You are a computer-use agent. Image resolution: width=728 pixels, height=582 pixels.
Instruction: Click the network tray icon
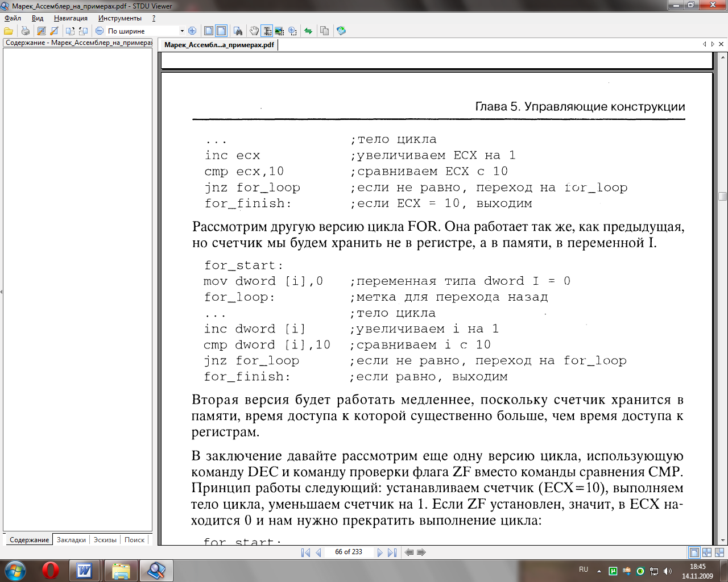pyautogui.click(x=654, y=571)
